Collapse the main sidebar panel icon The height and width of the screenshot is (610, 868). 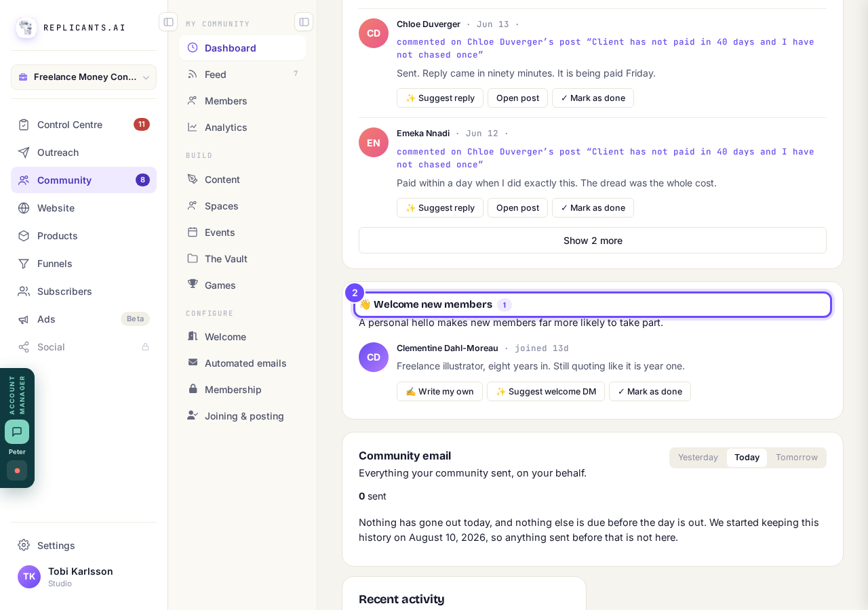pos(168,22)
